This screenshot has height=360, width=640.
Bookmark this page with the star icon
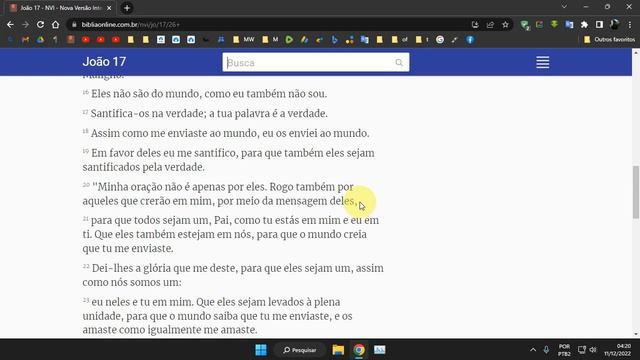pos(505,24)
